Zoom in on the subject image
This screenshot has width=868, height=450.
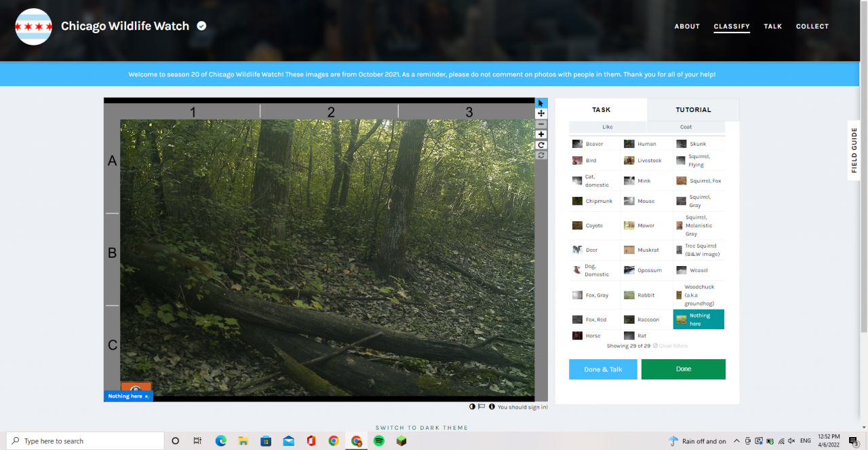point(541,134)
